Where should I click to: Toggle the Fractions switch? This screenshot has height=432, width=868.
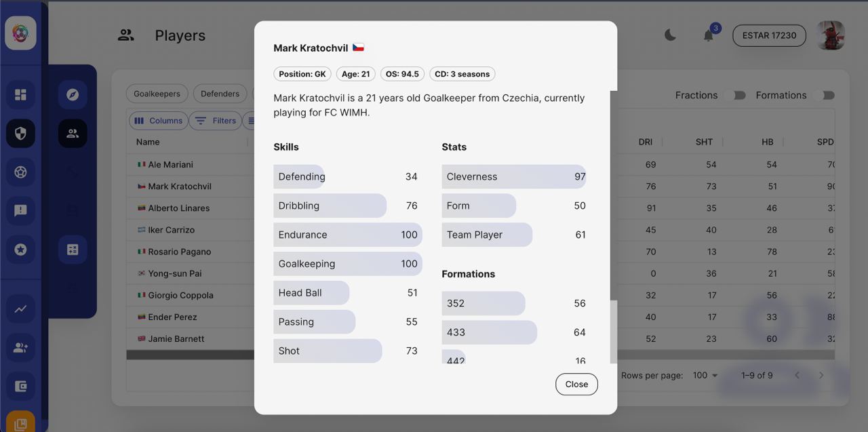[734, 96]
